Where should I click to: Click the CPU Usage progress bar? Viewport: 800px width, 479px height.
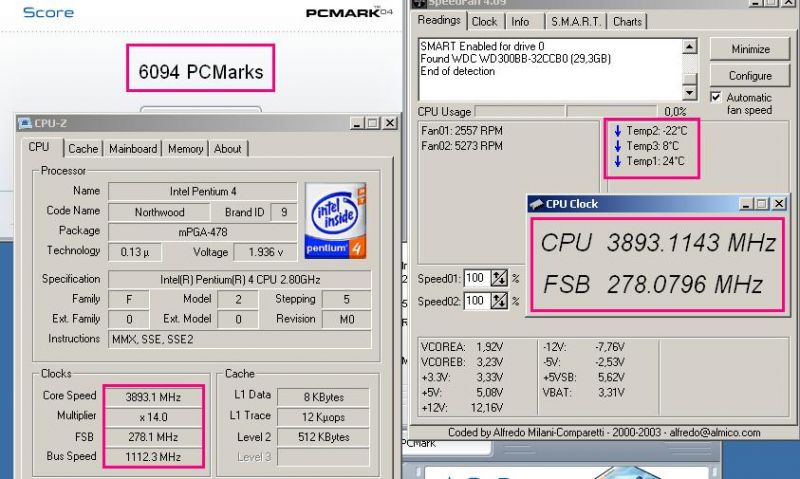566,111
